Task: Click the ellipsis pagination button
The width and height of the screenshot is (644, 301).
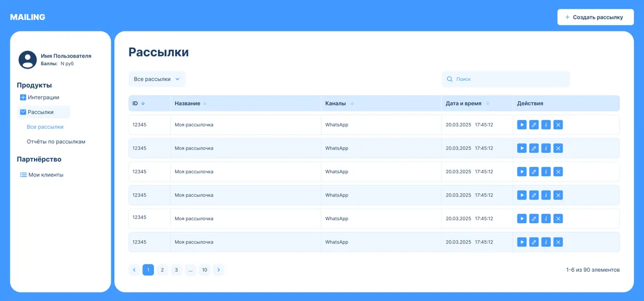Action: [191, 270]
